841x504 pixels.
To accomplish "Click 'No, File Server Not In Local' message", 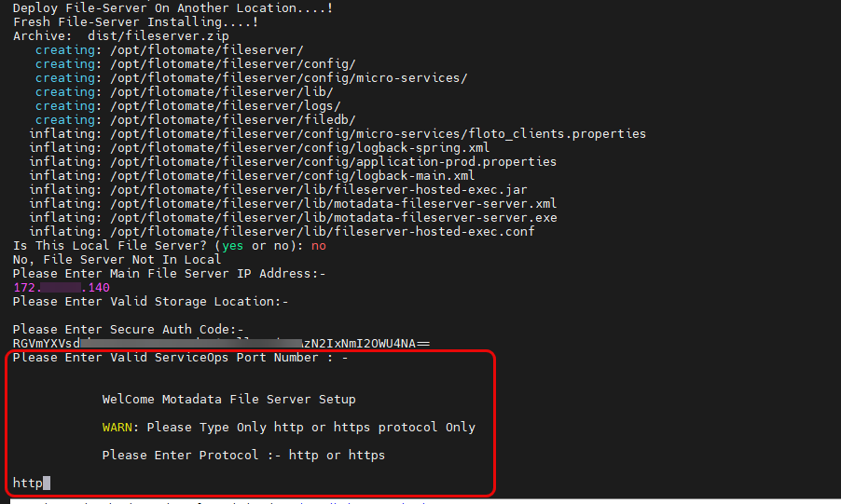I will coord(117,260).
